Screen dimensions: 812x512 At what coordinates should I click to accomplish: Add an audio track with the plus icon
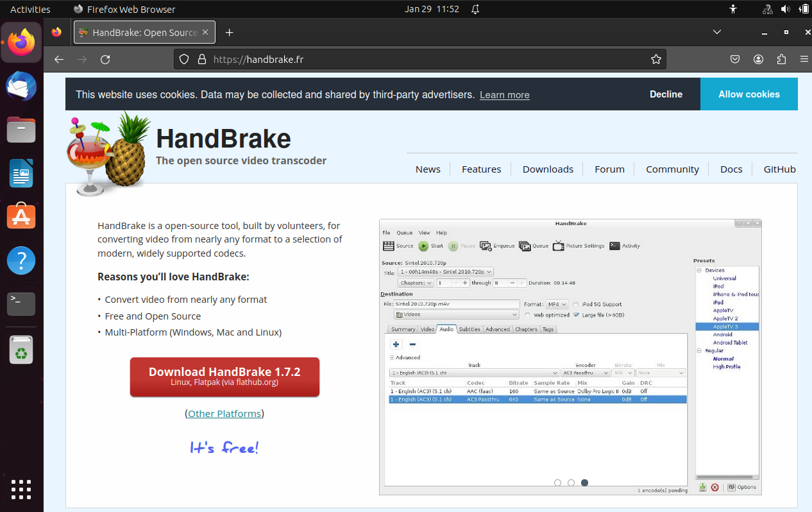(396, 344)
